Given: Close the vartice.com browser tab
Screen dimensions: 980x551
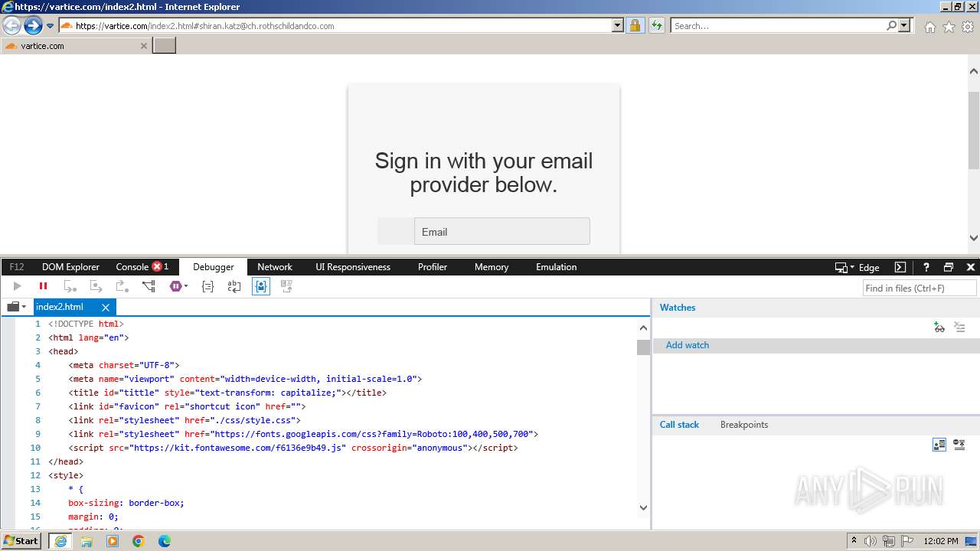Looking at the screenshot, I should point(143,46).
